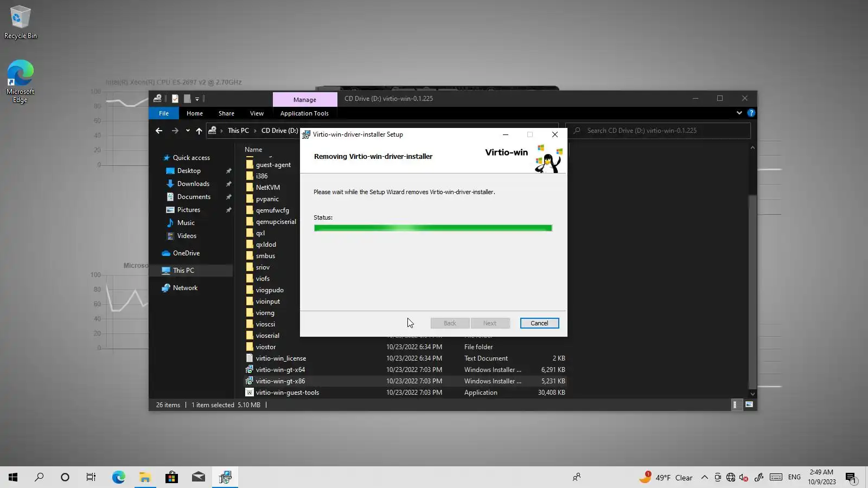
Task: Click This PC in the address bar breadcrumb
Action: pyautogui.click(x=238, y=131)
